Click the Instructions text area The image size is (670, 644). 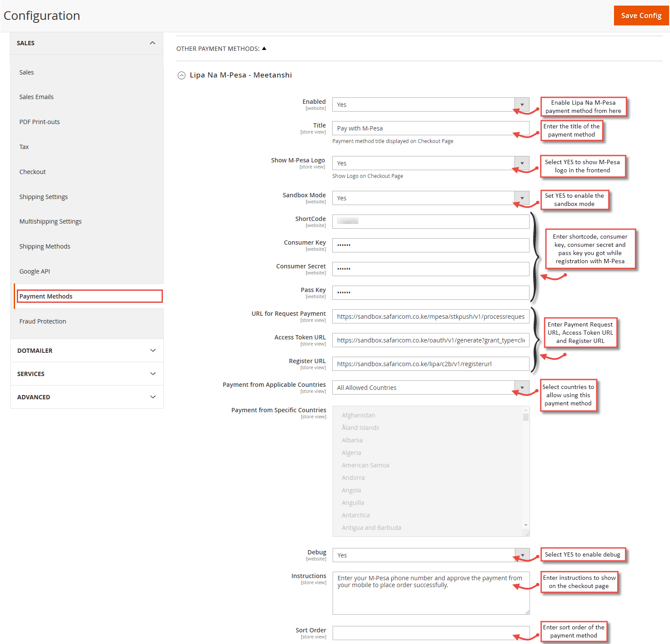431,593
